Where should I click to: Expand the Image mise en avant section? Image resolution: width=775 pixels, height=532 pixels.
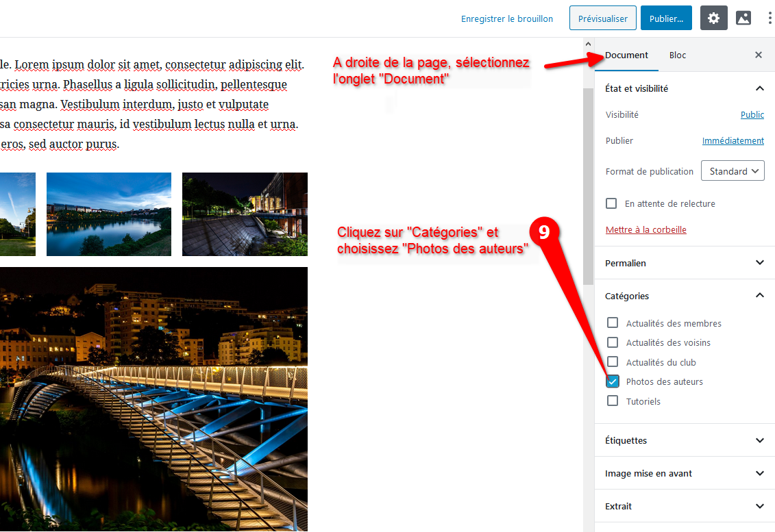[x=684, y=473]
